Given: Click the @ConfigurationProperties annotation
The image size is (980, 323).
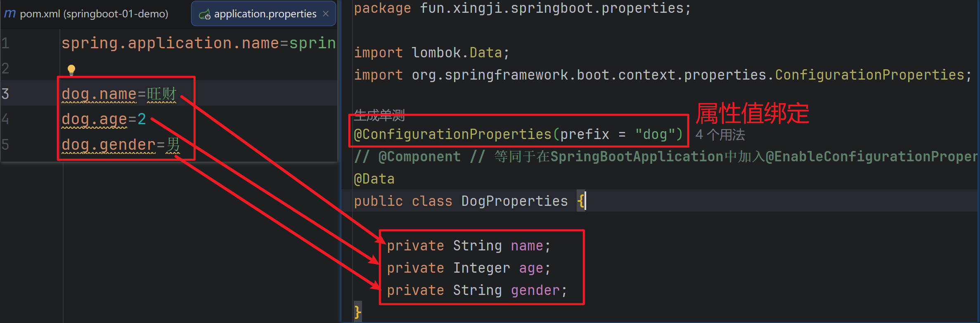Looking at the screenshot, I should [452, 134].
